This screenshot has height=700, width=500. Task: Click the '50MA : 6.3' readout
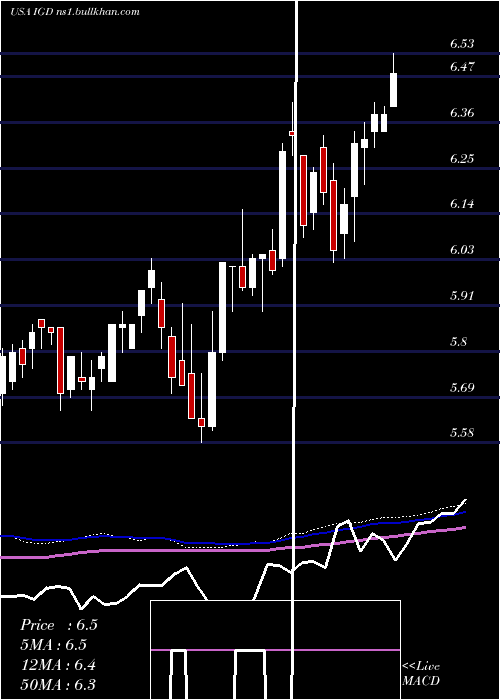tap(58, 684)
